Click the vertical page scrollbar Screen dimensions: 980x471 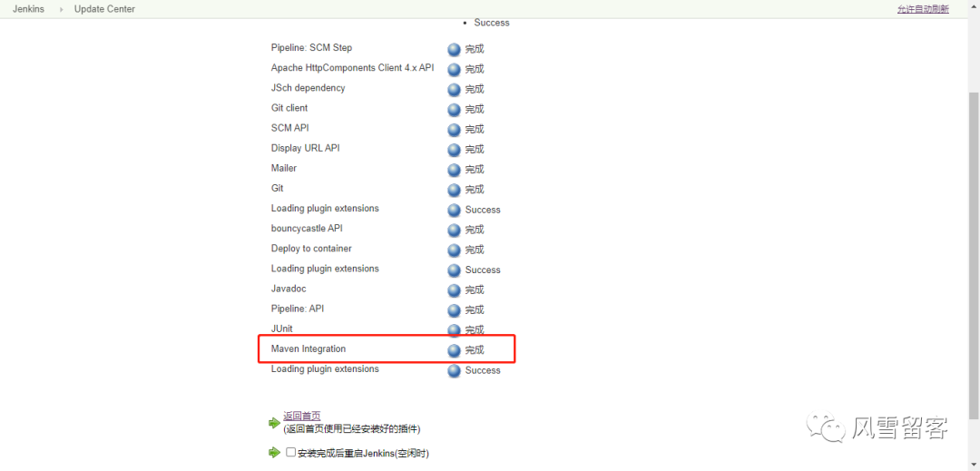tap(974, 255)
